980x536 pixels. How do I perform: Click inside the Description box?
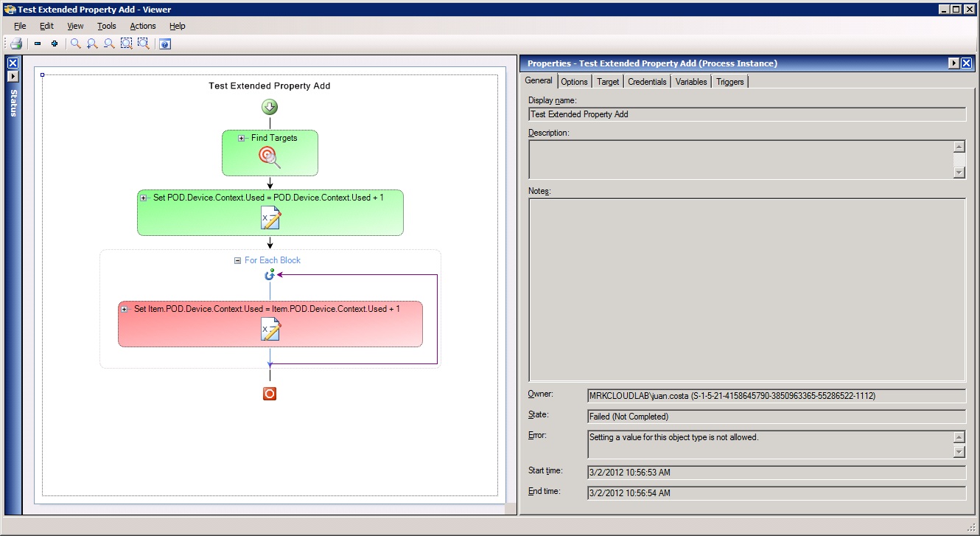point(741,159)
